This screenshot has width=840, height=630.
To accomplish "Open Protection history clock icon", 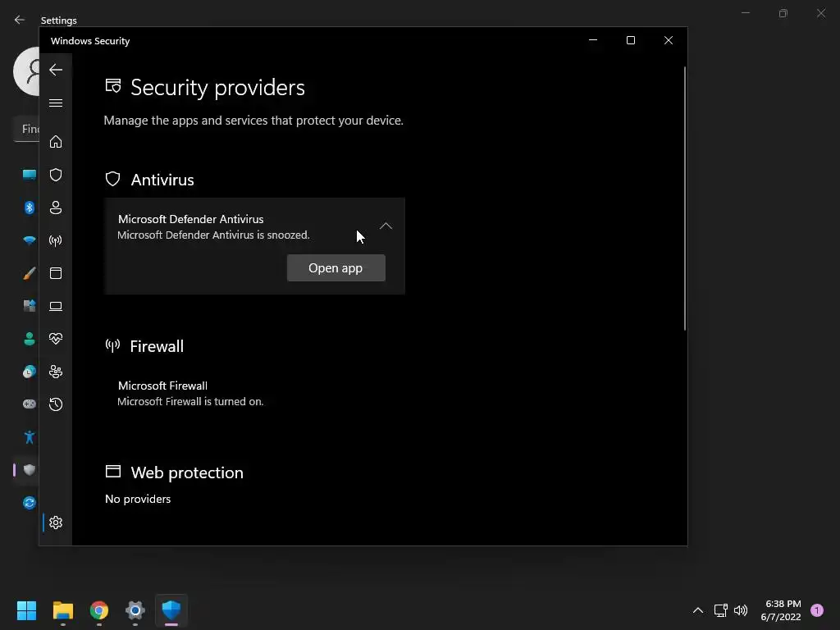I will pyautogui.click(x=56, y=404).
